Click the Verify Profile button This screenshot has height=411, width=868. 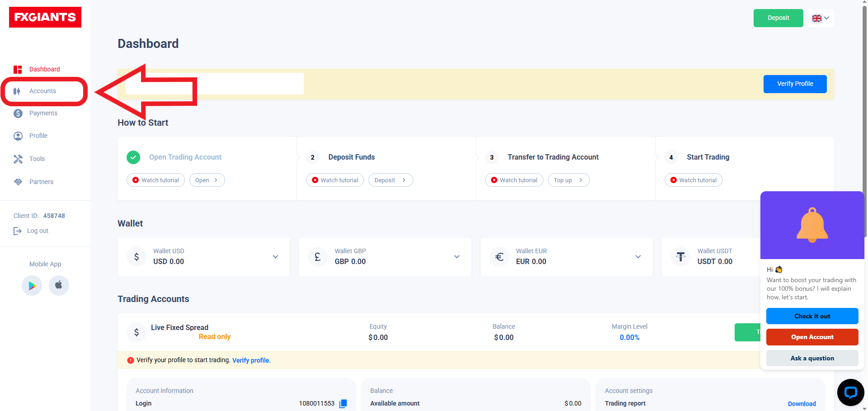[795, 84]
